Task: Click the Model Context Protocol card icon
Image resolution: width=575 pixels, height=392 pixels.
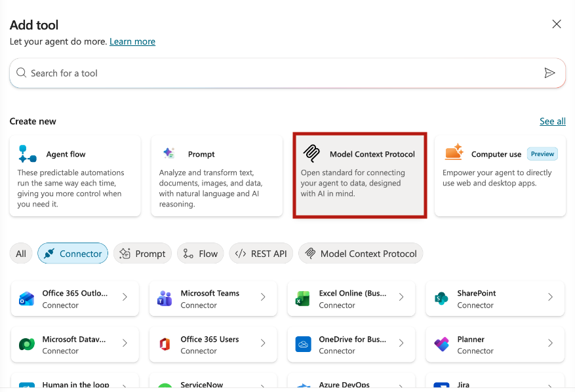Action: 311,153
